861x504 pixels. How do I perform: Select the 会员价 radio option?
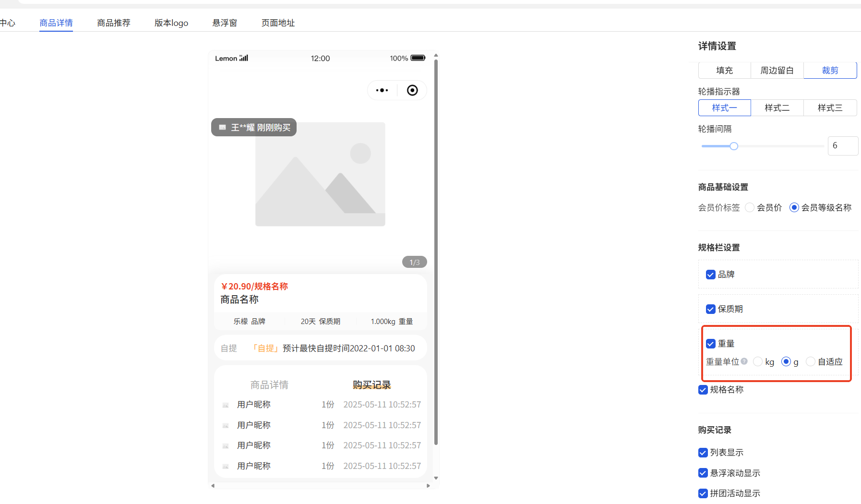(750, 207)
